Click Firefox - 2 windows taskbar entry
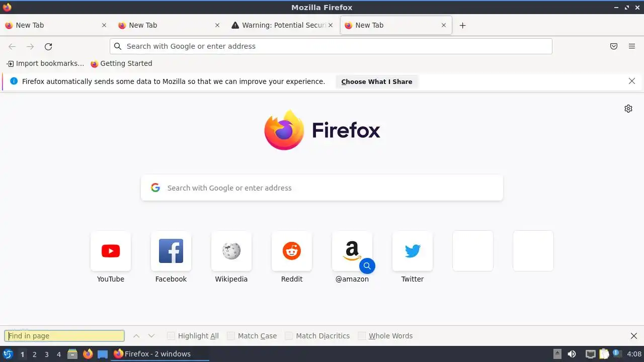Screen dimensions: 644x362 pyautogui.click(x=160, y=354)
